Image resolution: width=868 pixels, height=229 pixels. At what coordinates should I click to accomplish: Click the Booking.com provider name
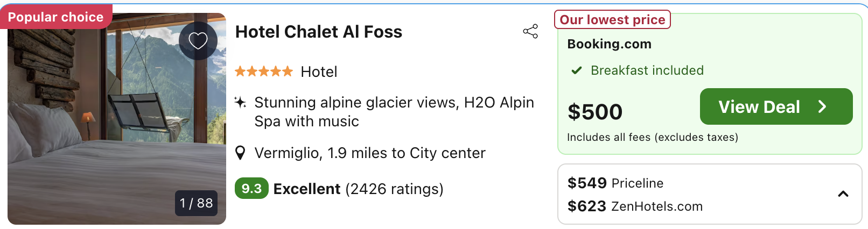[x=609, y=44]
